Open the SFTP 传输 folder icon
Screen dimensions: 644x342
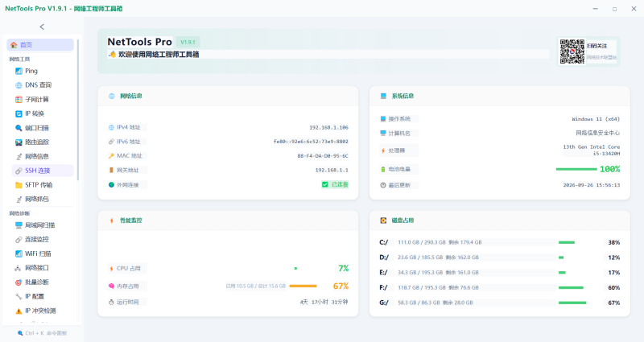[x=19, y=185]
